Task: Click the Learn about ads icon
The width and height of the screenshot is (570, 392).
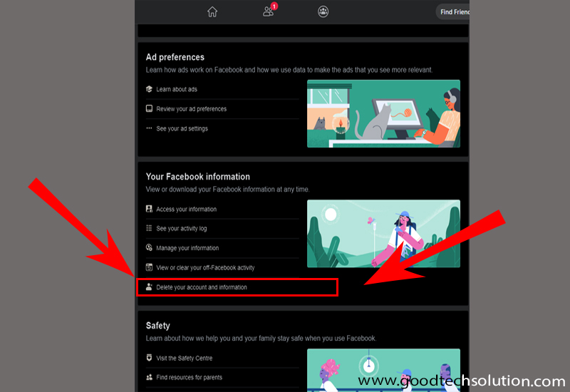Action: 149,89
